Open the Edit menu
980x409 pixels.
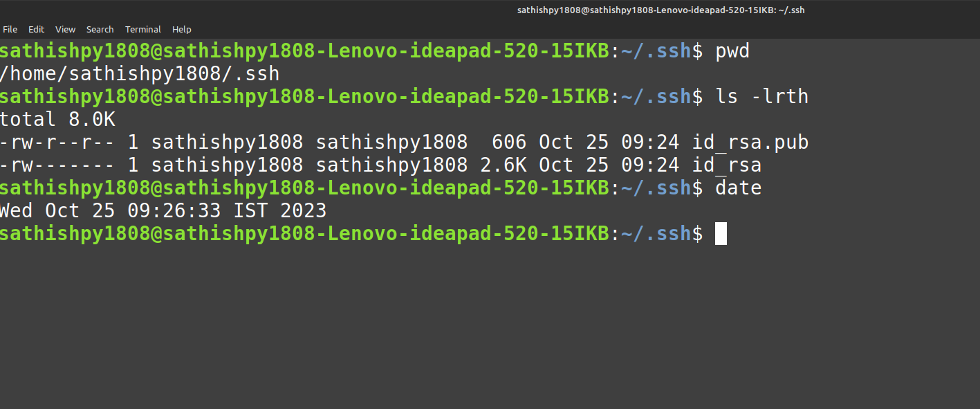tap(36, 30)
